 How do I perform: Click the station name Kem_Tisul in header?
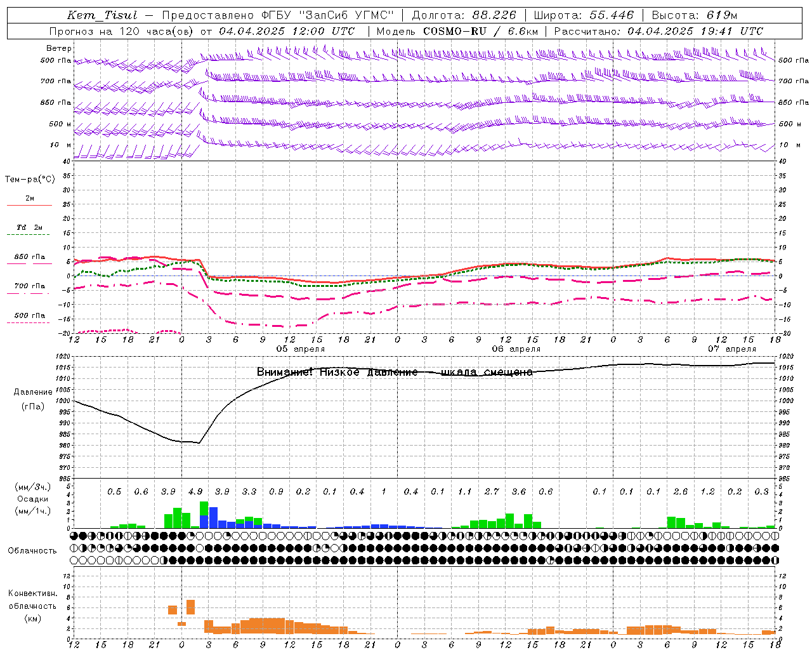(101, 15)
